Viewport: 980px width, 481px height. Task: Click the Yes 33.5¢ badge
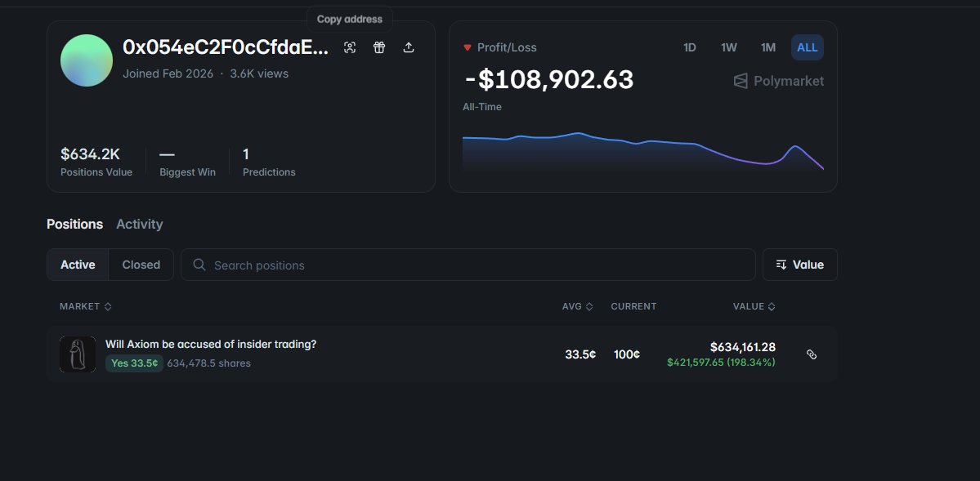coord(134,363)
